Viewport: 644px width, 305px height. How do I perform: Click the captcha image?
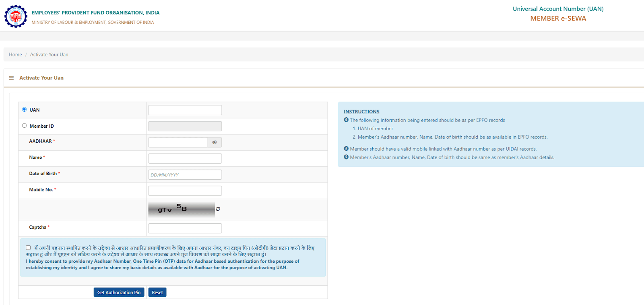pos(181,209)
